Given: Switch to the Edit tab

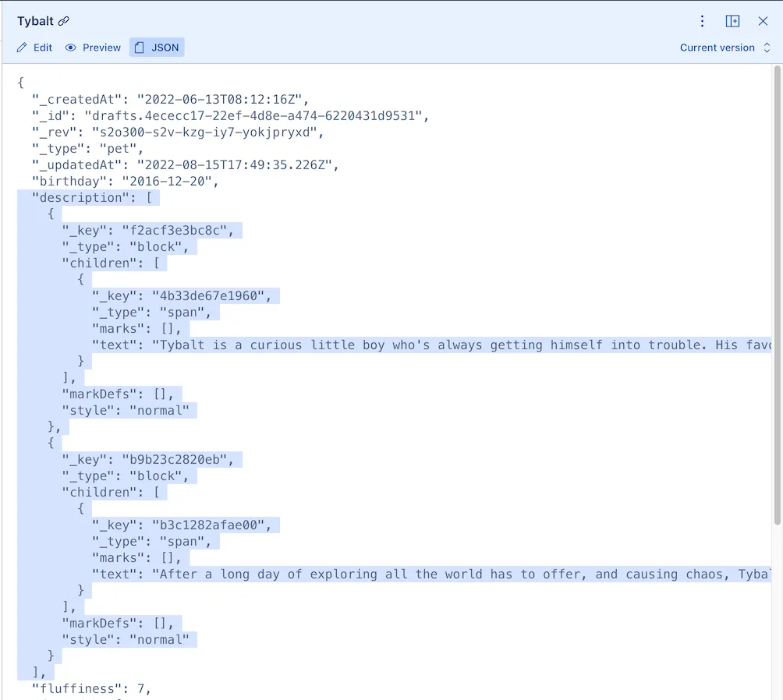Looking at the screenshot, I should tap(35, 48).
